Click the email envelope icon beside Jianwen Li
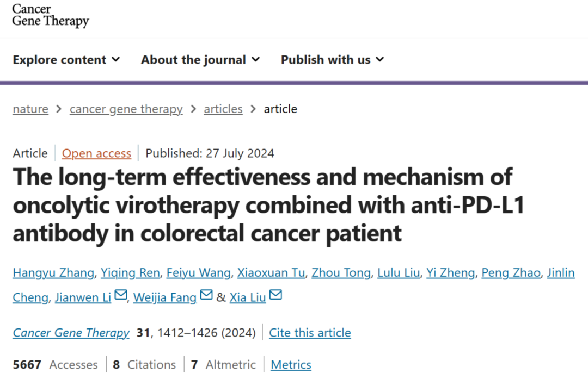588x373 pixels. click(x=121, y=295)
